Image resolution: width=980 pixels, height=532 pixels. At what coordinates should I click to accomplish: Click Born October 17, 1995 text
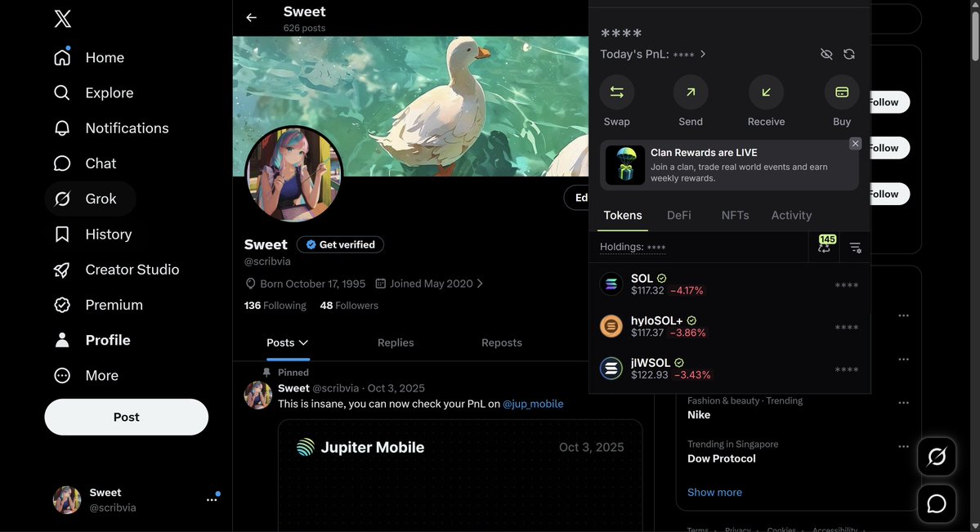point(312,284)
